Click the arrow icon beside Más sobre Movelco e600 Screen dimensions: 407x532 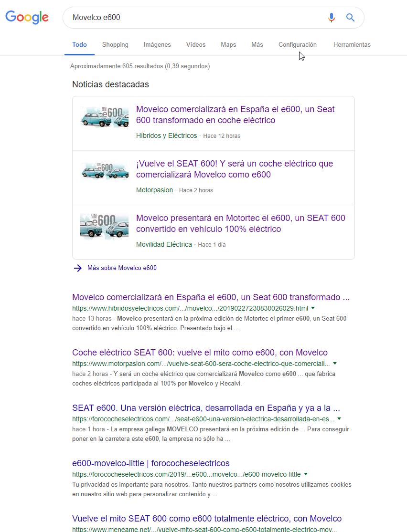[78, 268]
